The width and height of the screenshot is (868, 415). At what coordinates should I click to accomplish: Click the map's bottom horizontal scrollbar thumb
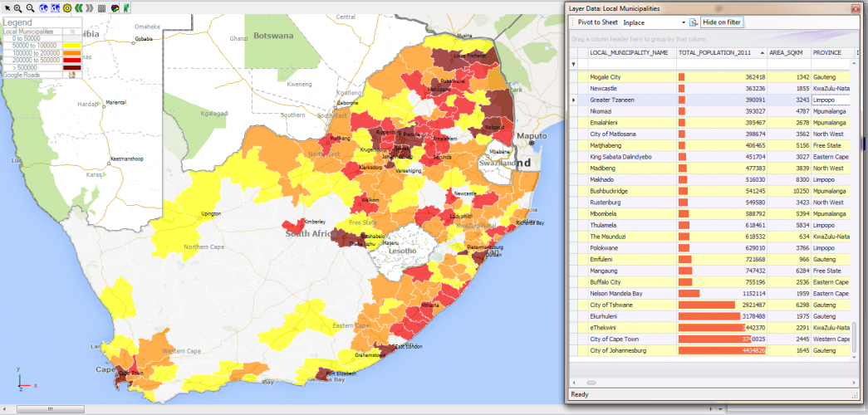point(51,409)
